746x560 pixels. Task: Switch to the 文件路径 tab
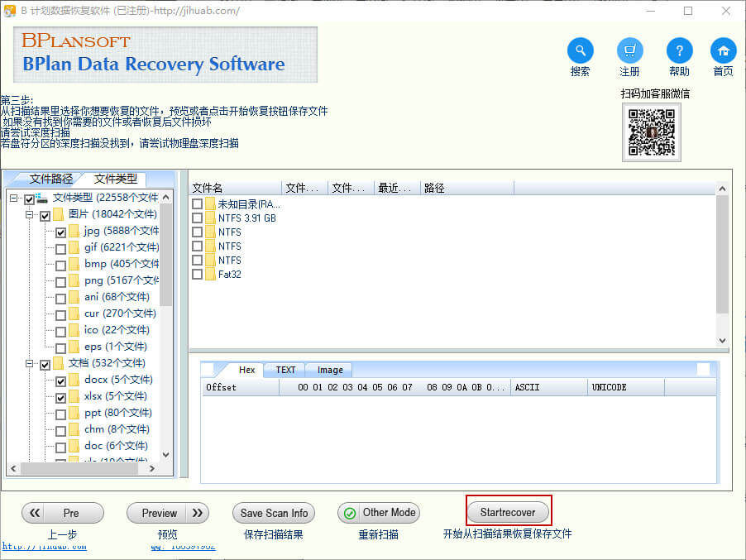[51, 179]
